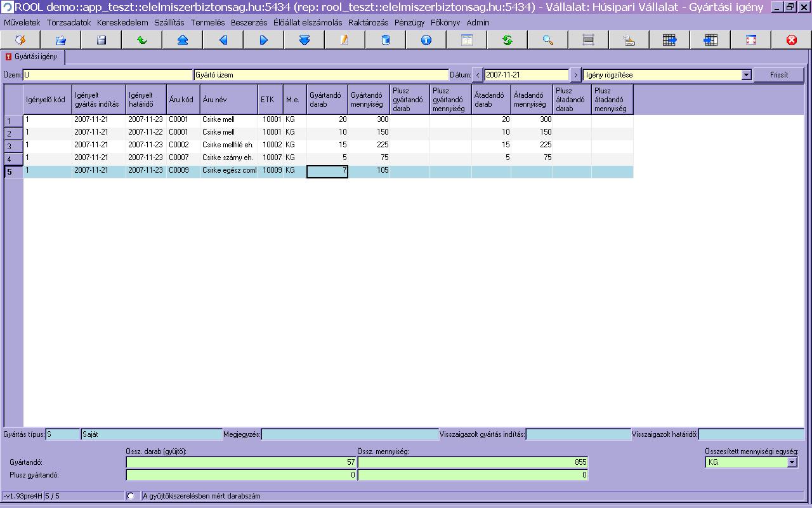The image size is (812, 508).
Task: Select radio button for gyűjtőkiszerelésben mért darabszám
Action: [131, 496]
